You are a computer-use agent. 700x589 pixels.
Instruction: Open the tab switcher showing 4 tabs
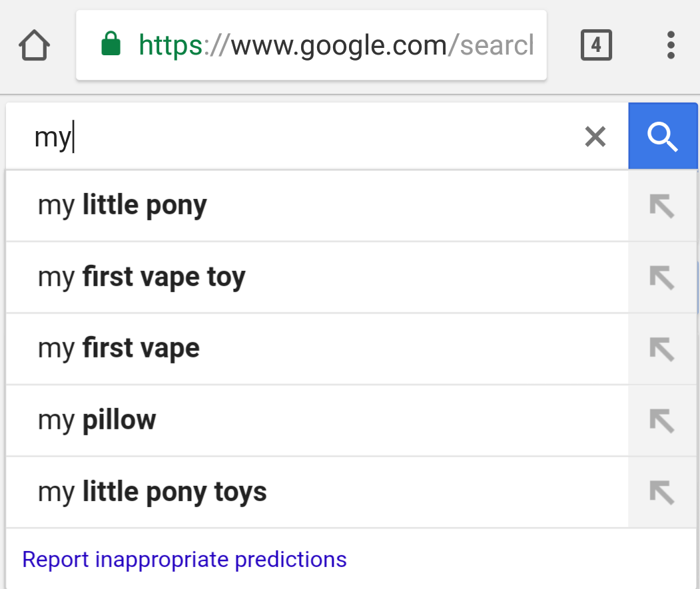click(595, 45)
